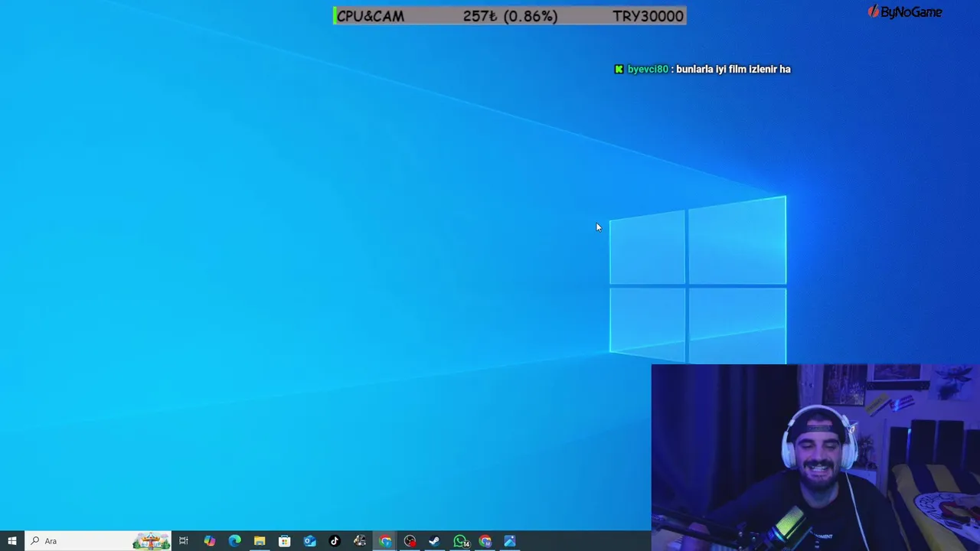This screenshot has width=980, height=551.
Task: Open Task View from the taskbar
Action: coord(184,541)
